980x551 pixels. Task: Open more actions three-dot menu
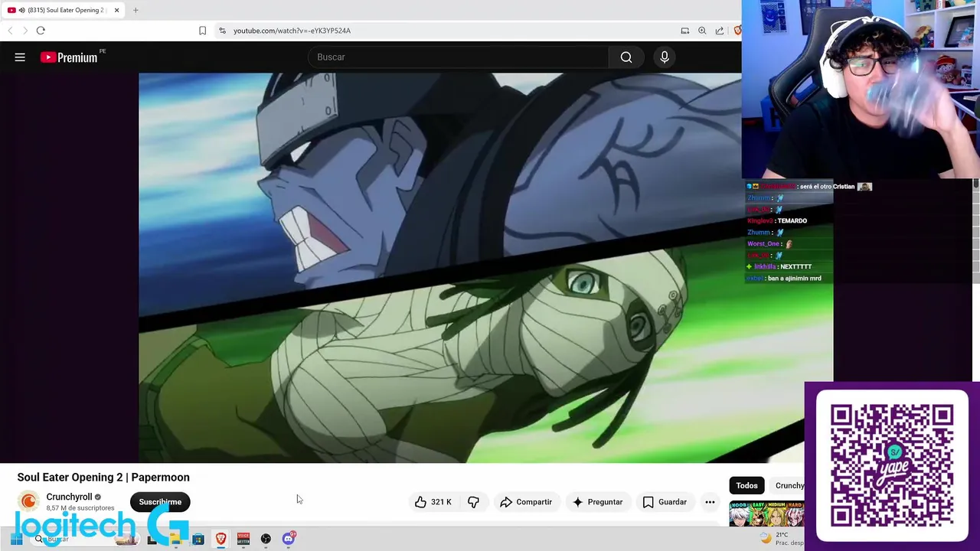coord(710,502)
